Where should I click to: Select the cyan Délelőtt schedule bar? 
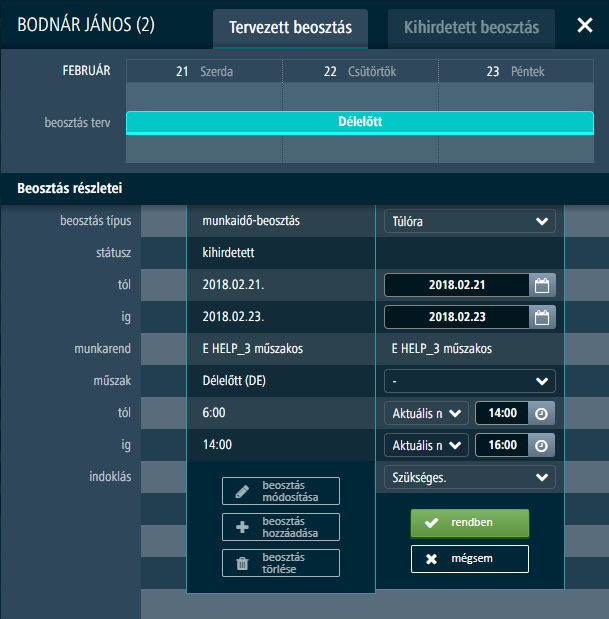tap(360, 123)
